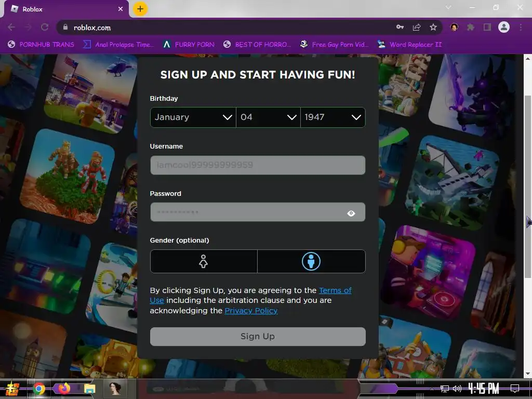Open the Privacy Policy link
This screenshot has width=532, height=399.
(251, 311)
